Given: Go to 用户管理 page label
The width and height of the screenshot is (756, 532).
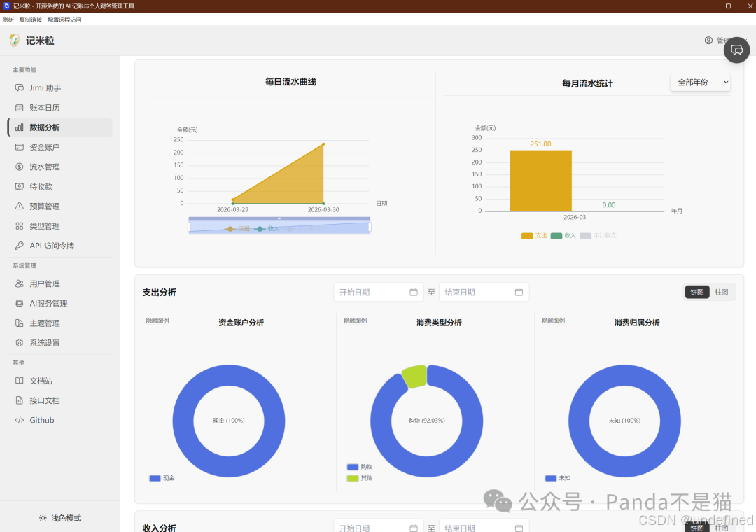Looking at the screenshot, I should click(45, 283).
